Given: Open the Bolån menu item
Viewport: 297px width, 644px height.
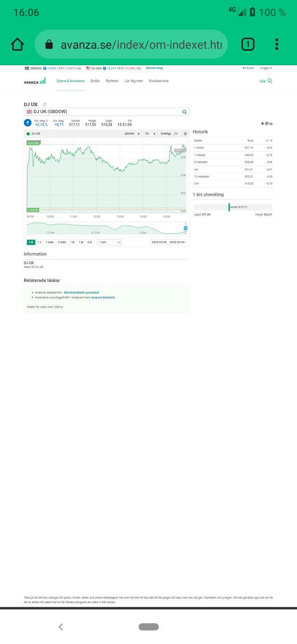Looking at the screenshot, I should pos(95,81).
